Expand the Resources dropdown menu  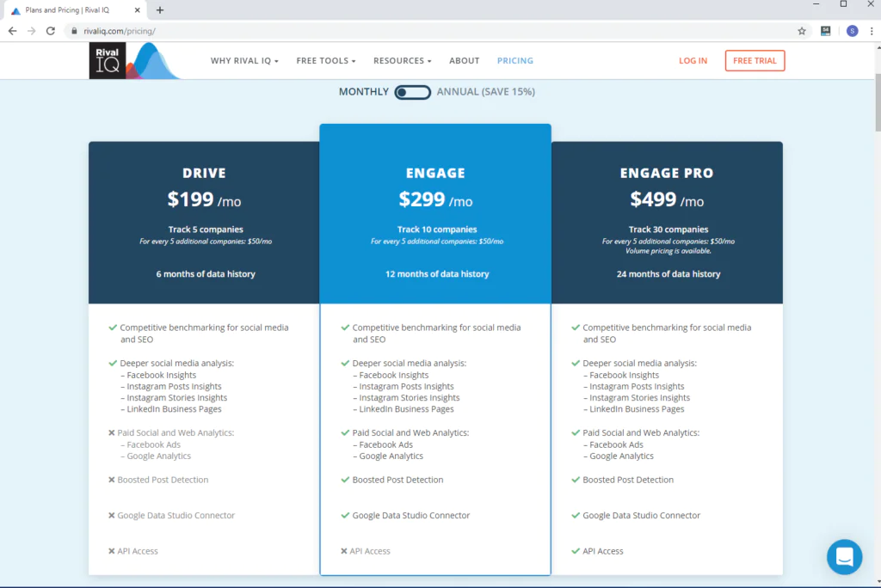pos(403,61)
